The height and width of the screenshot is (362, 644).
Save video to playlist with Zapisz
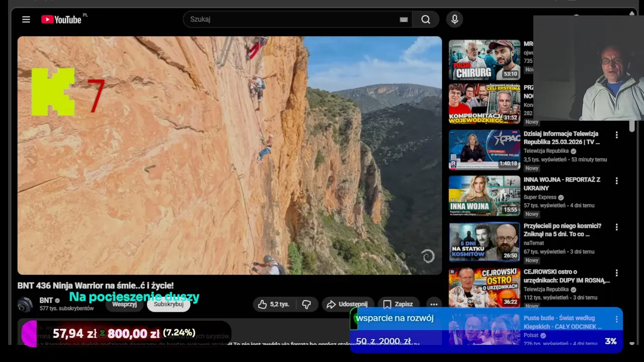[x=398, y=304]
